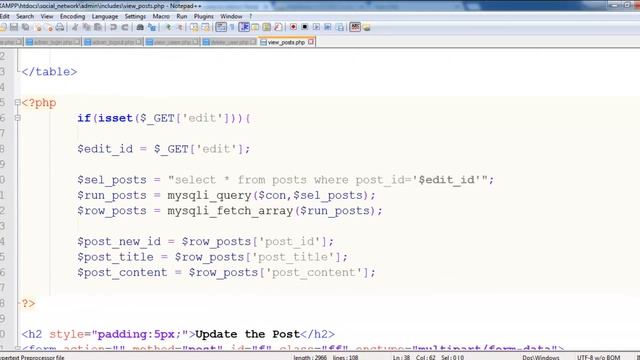Collapse the <?php block fold marker

pos(18,102)
